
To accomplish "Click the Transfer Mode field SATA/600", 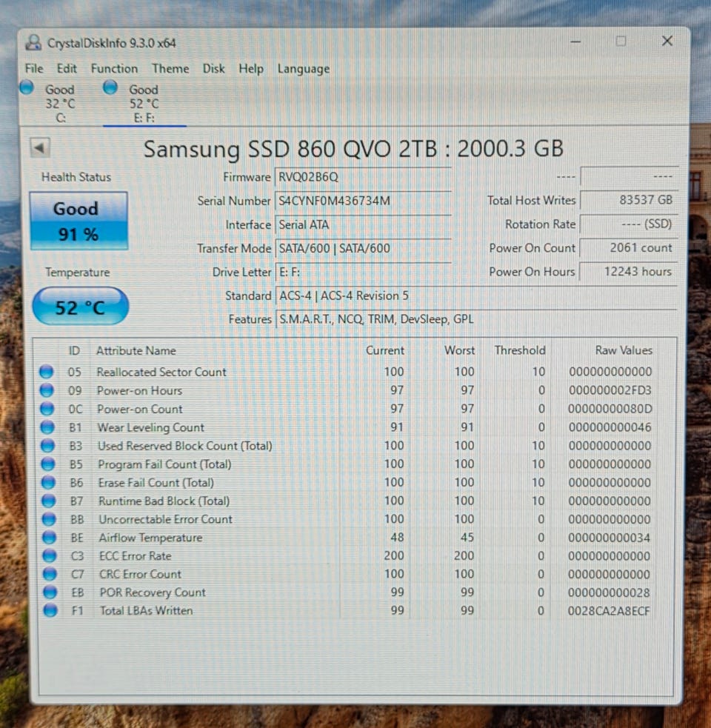I will 363,248.
